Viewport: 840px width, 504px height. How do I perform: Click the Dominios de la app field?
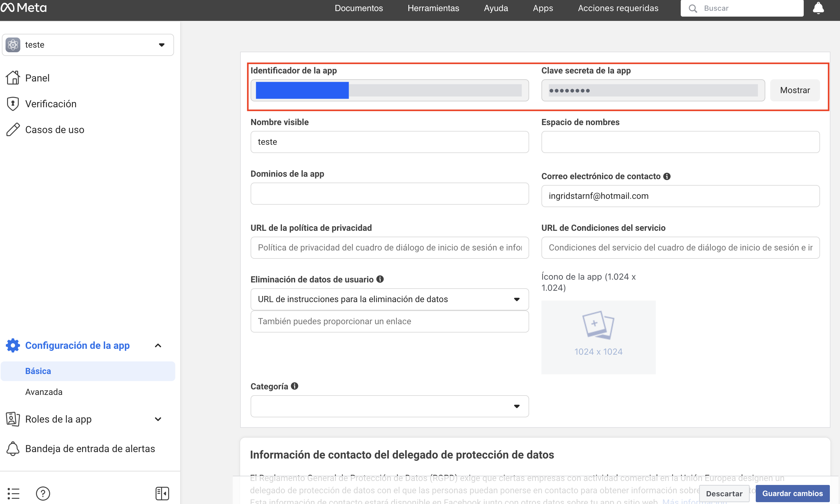390,194
